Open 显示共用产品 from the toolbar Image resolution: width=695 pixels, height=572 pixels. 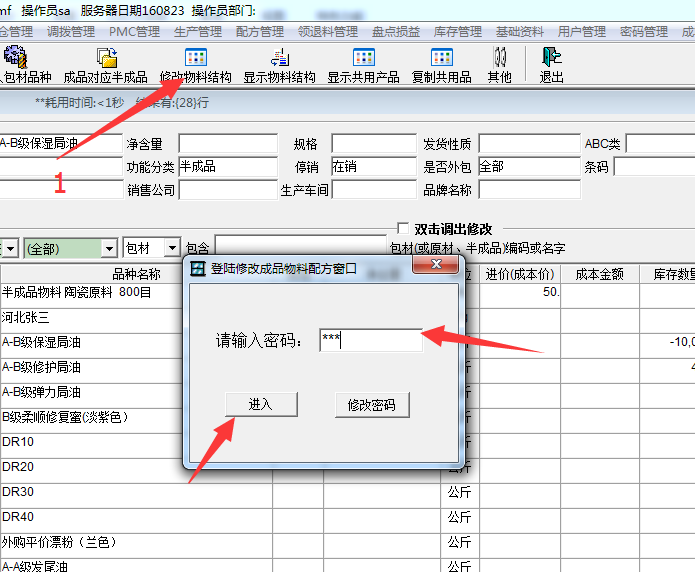coord(363,65)
